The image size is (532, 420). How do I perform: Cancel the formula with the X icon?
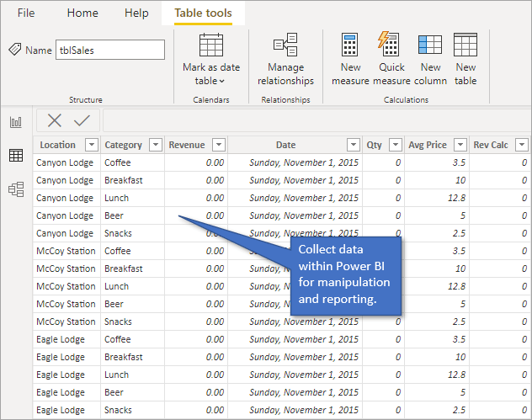coord(55,120)
